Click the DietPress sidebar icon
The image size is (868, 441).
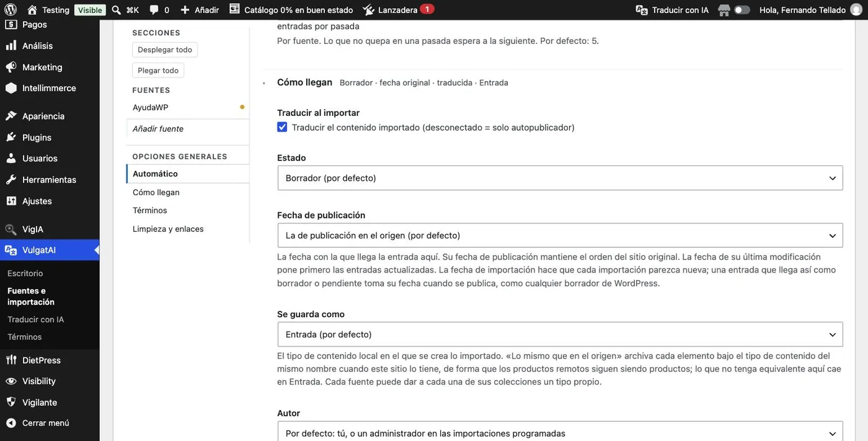click(x=11, y=360)
